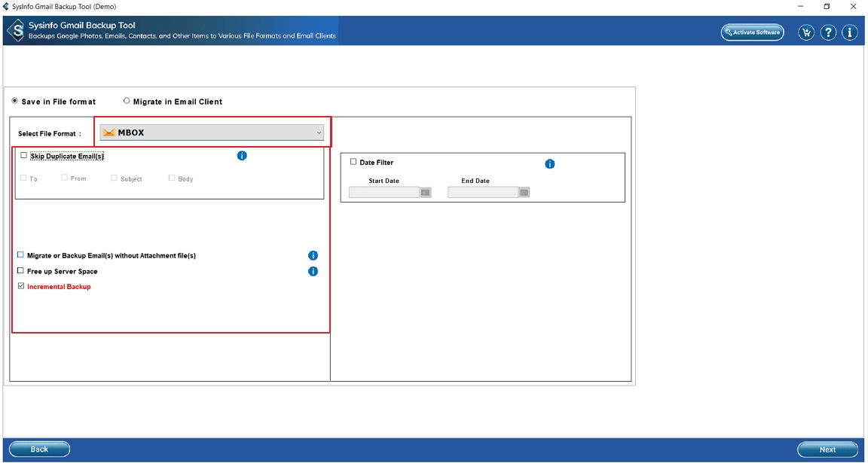
Task: Open the Start Date calendar picker
Action: (425, 193)
